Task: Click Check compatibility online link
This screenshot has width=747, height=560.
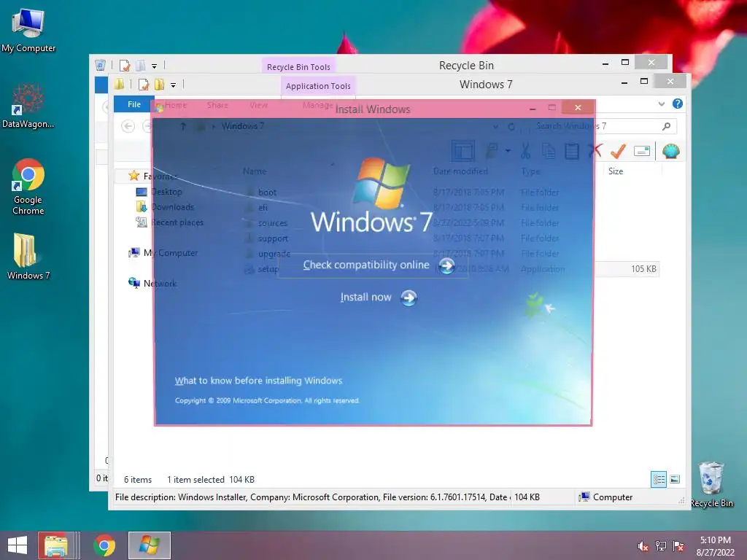Action: point(366,265)
